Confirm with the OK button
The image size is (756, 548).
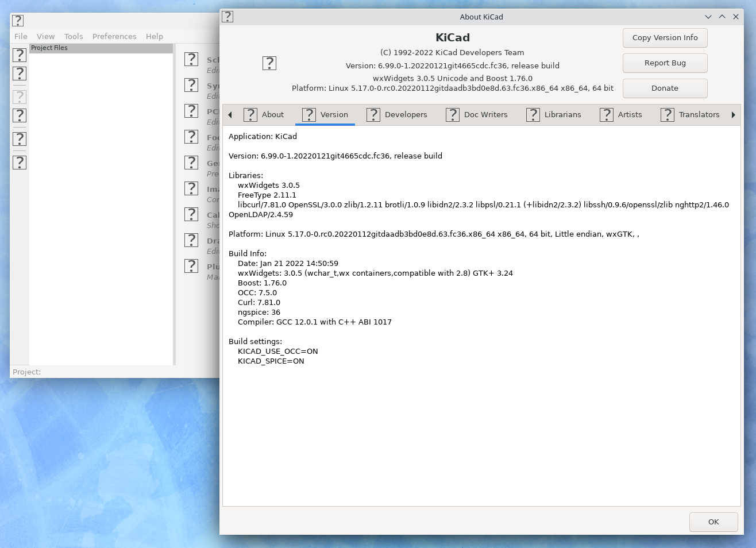click(713, 522)
